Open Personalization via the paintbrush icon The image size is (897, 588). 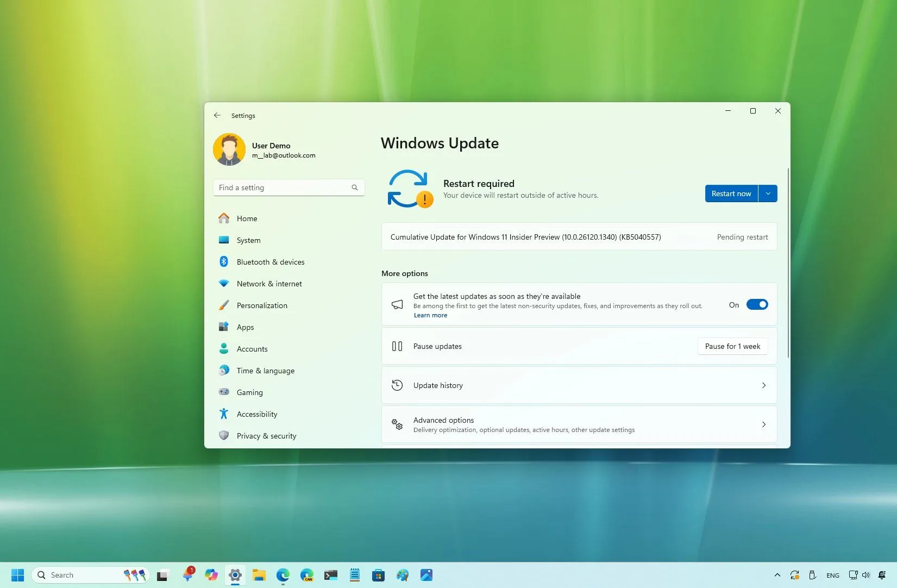click(x=224, y=305)
